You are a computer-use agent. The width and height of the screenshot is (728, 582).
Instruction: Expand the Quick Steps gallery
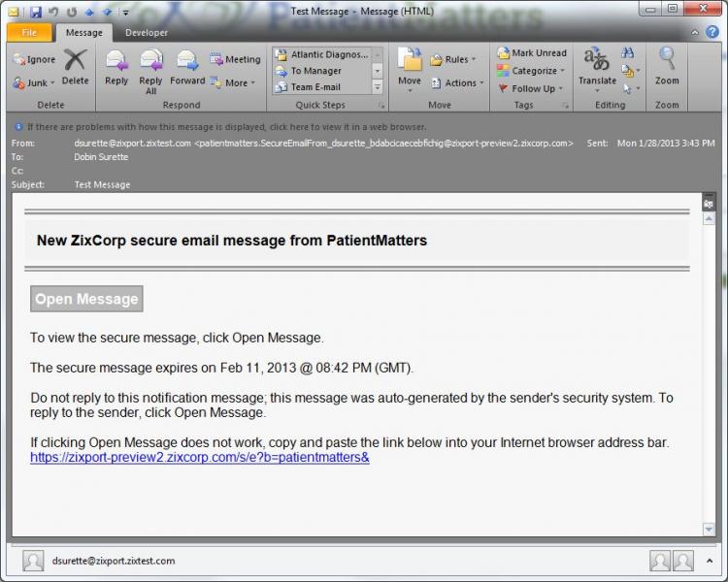click(378, 86)
